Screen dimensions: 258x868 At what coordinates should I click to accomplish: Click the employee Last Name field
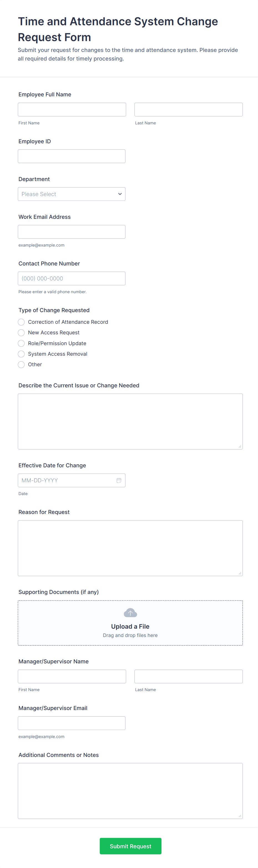point(188,109)
